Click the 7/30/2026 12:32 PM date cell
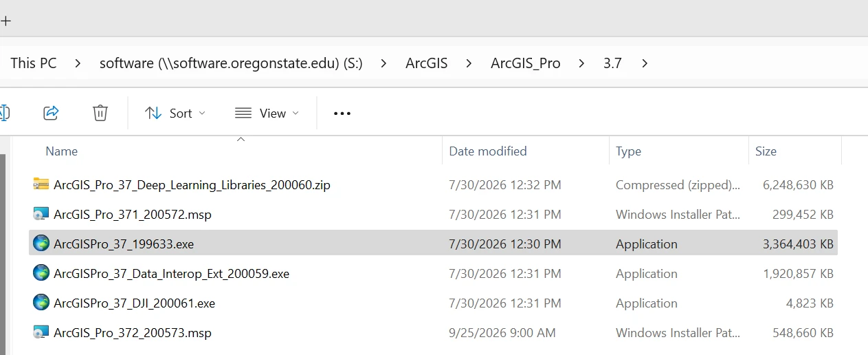868x355 pixels. (x=505, y=185)
